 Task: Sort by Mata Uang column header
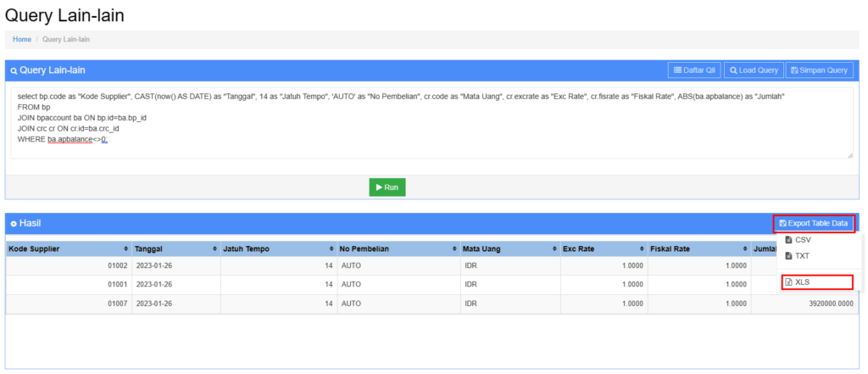pos(509,248)
